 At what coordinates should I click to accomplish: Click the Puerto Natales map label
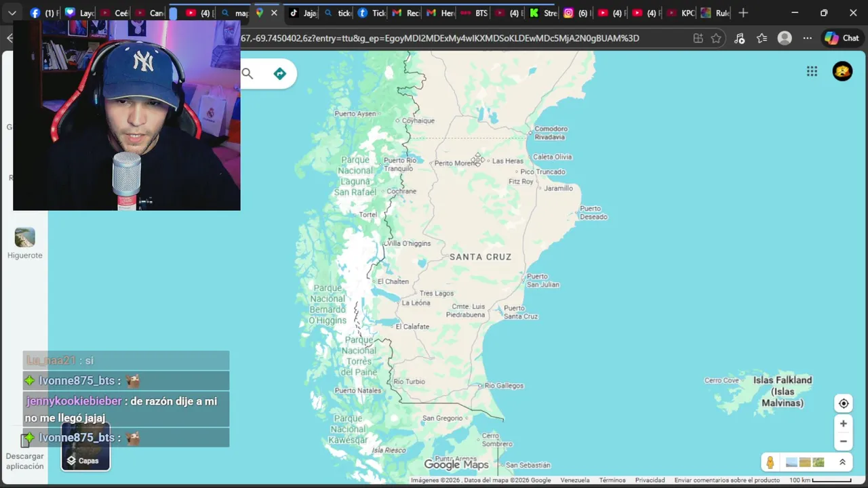pos(357,390)
